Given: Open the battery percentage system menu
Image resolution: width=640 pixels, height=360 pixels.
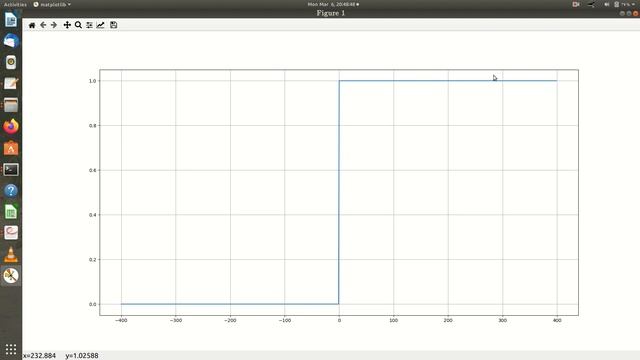Looking at the screenshot, I should (624, 4).
